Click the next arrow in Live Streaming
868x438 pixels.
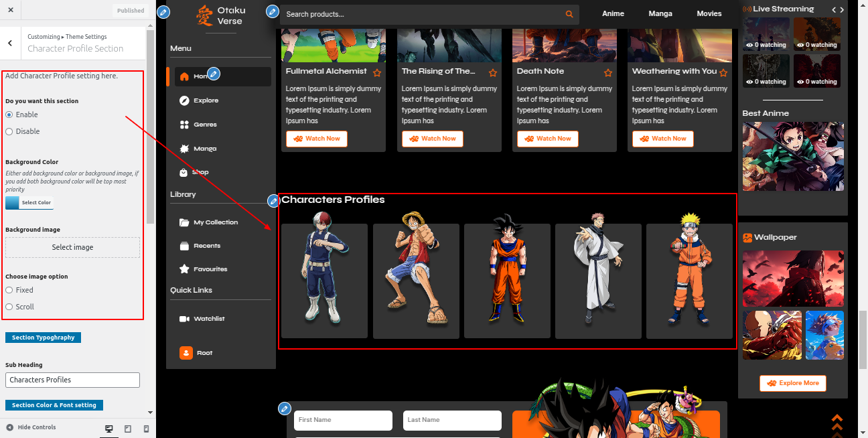click(842, 9)
